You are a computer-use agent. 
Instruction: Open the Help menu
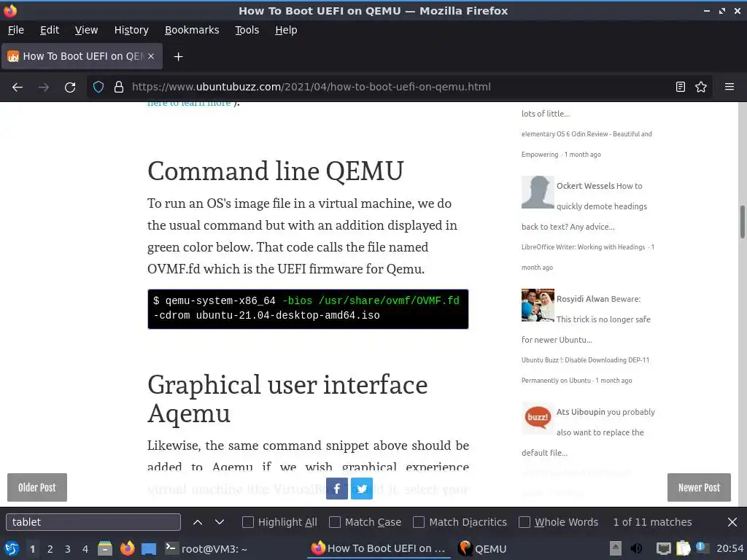[x=286, y=30]
